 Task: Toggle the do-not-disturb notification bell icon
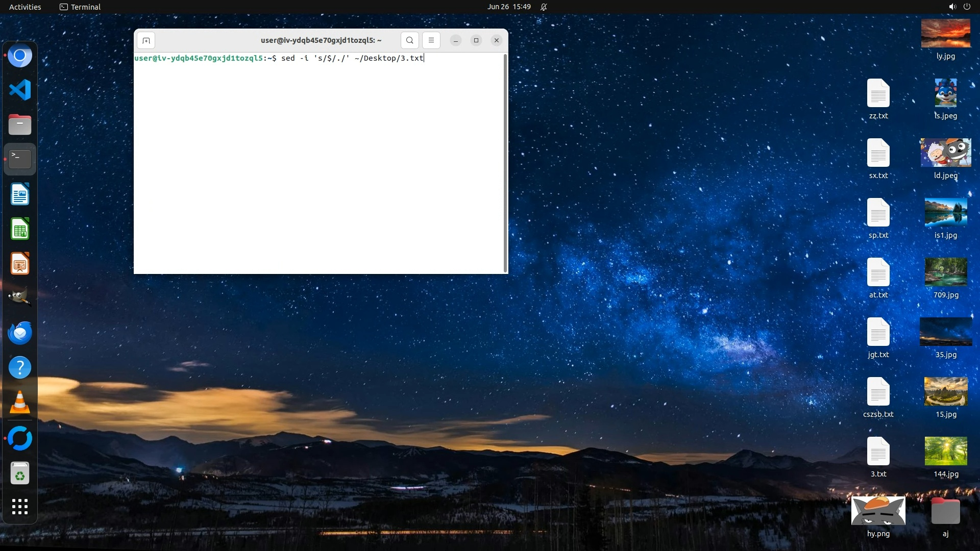[544, 7]
